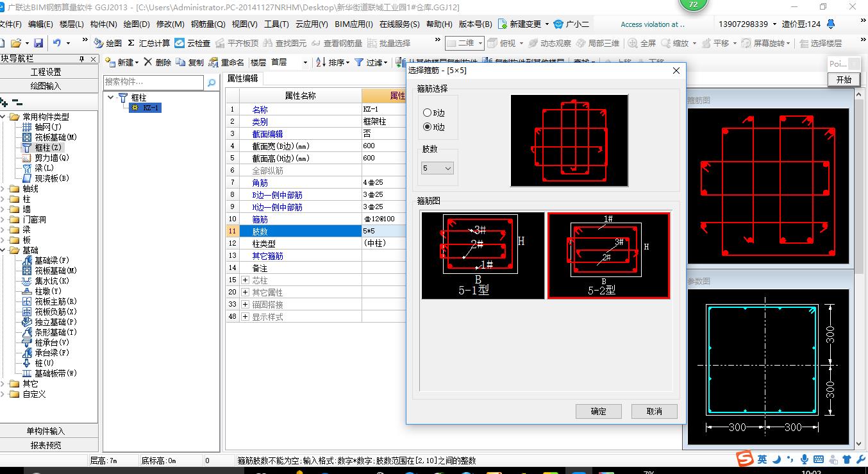Image resolution: width=868 pixels, height=474 pixels.
Task: Open the BIM应用(I) menu
Action: click(354, 24)
